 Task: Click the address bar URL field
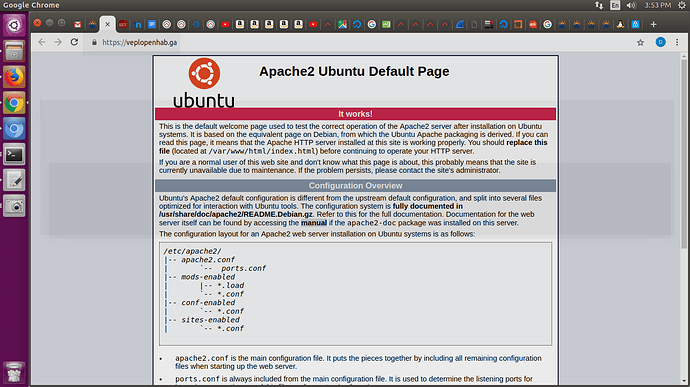[x=361, y=42]
